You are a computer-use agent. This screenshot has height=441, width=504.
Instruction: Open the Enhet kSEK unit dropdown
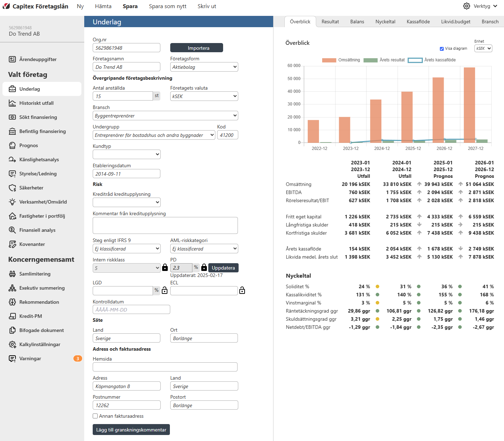[483, 48]
